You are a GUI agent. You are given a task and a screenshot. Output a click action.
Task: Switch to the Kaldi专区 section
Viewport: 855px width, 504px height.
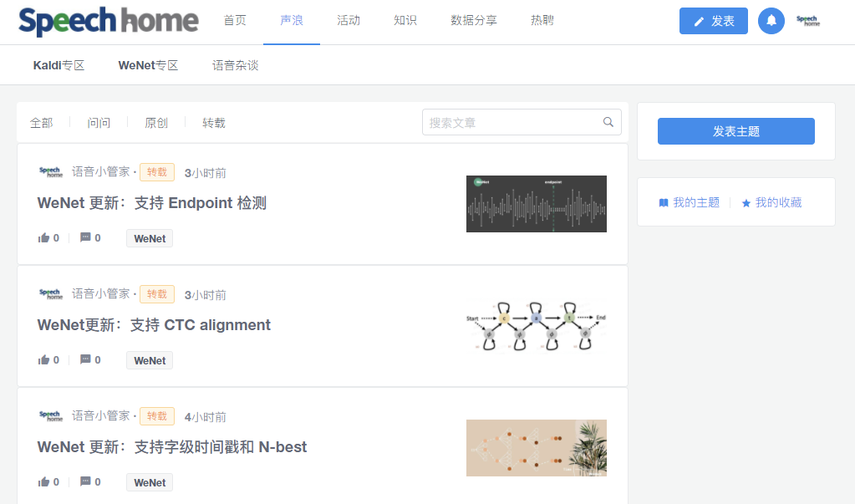coord(59,65)
